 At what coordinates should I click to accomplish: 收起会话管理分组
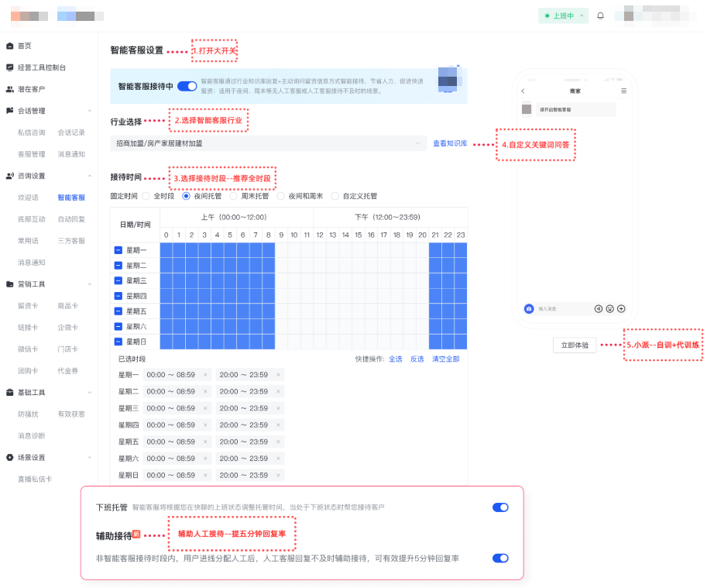91,111
